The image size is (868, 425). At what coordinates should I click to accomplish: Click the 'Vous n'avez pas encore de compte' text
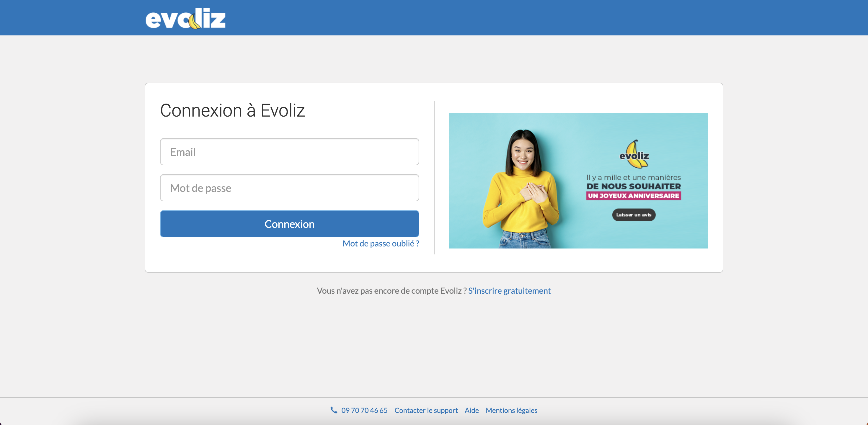point(391,291)
